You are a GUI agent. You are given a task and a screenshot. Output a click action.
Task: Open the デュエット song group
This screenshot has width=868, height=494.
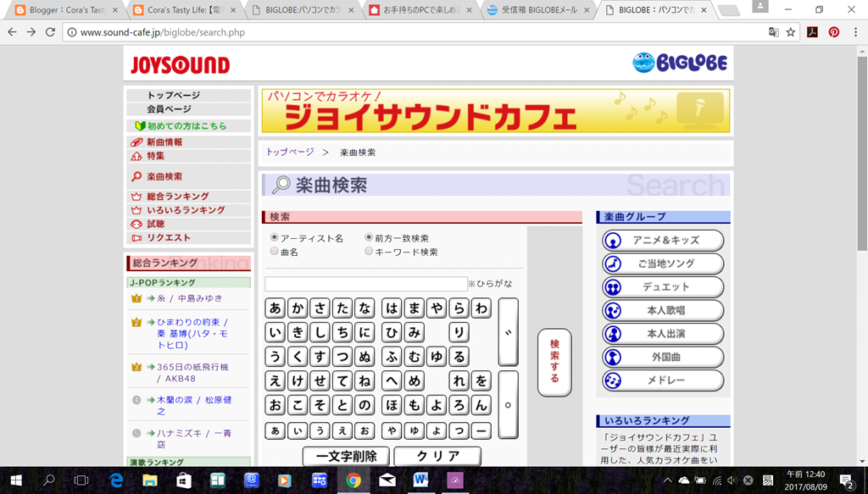[x=663, y=287]
